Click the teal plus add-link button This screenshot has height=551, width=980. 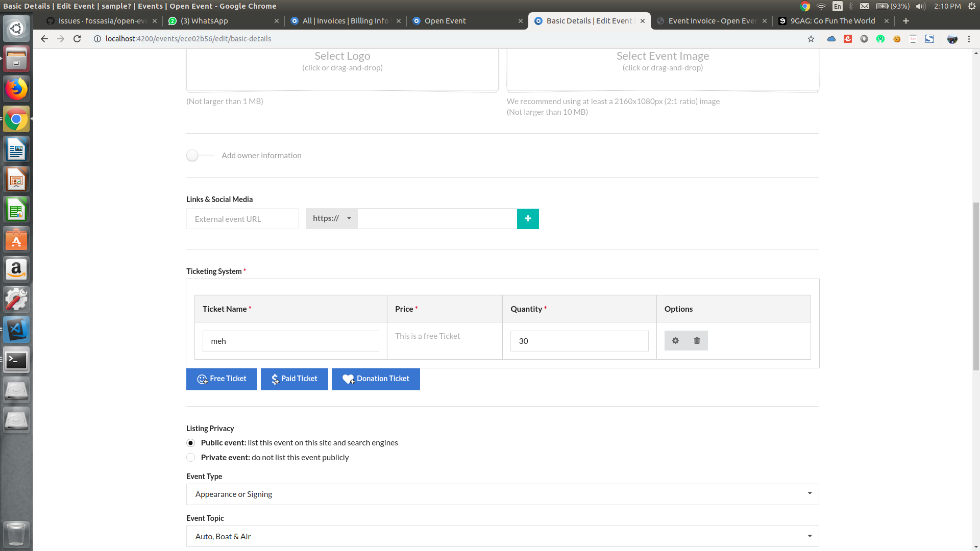point(528,219)
